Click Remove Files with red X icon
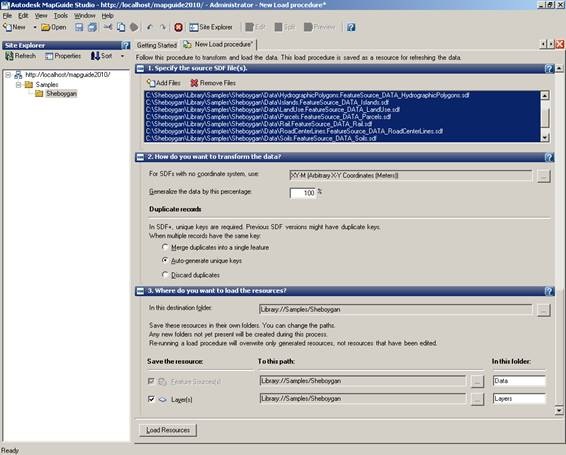The height and width of the screenshot is (455, 566). (x=213, y=83)
